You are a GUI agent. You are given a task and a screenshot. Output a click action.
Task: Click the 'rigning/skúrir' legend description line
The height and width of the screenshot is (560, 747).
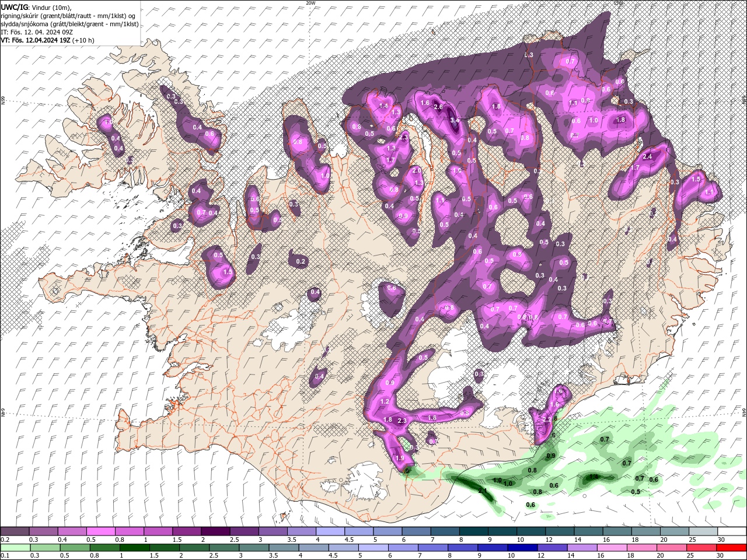point(68,16)
